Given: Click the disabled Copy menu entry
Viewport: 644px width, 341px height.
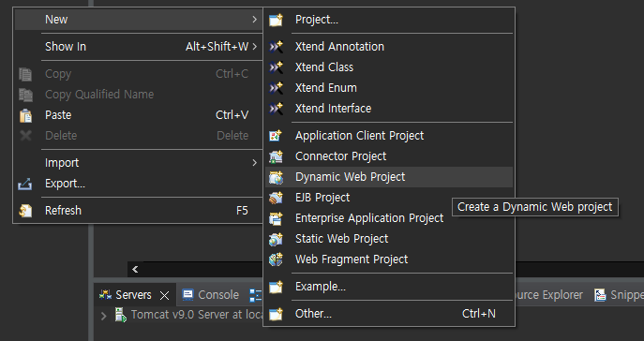Looking at the screenshot, I should pos(138,74).
